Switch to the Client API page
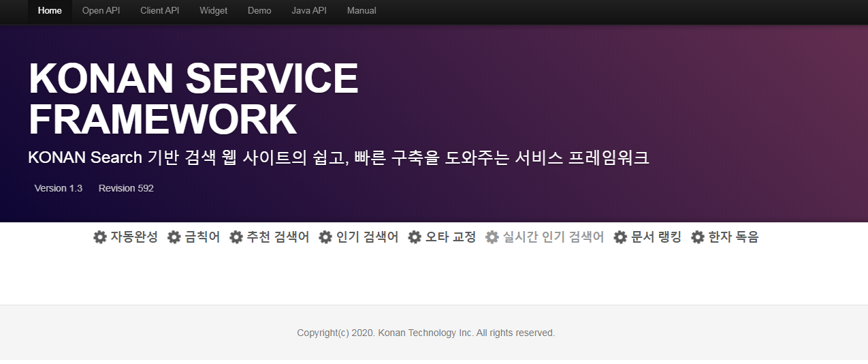This screenshot has width=868, height=364. click(x=160, y=11)
